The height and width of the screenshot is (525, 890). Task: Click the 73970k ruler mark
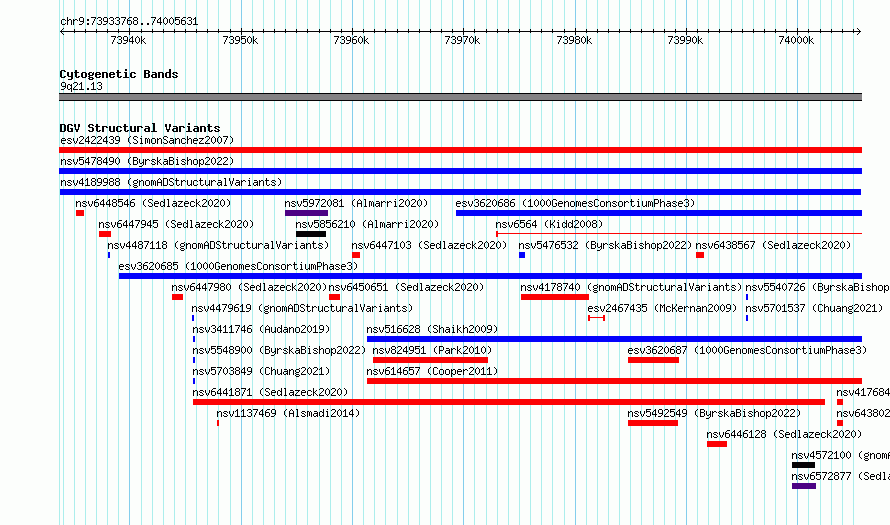tap(463, 40)
